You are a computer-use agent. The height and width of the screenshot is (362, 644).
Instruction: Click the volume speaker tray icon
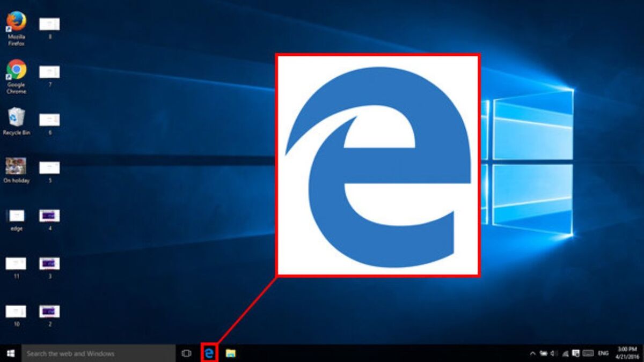tap(554, 353)
